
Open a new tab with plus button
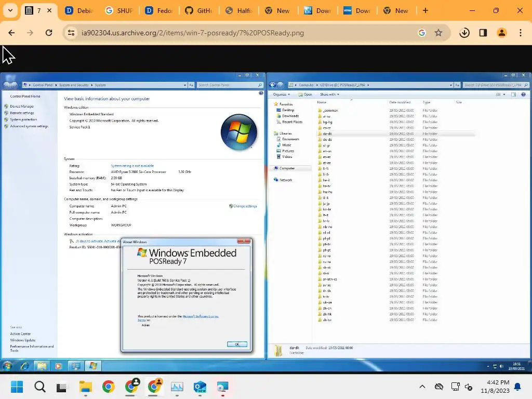[x=425, y=10]
